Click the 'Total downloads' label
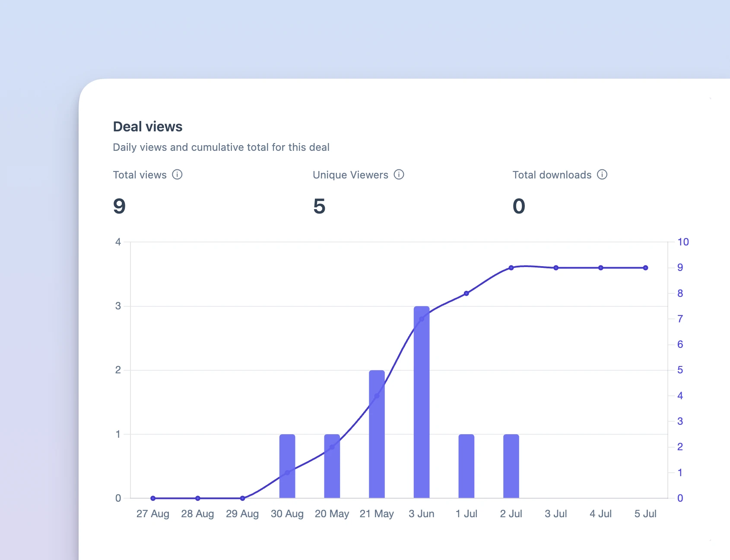 pyautogui.click(x=552, y=175)
